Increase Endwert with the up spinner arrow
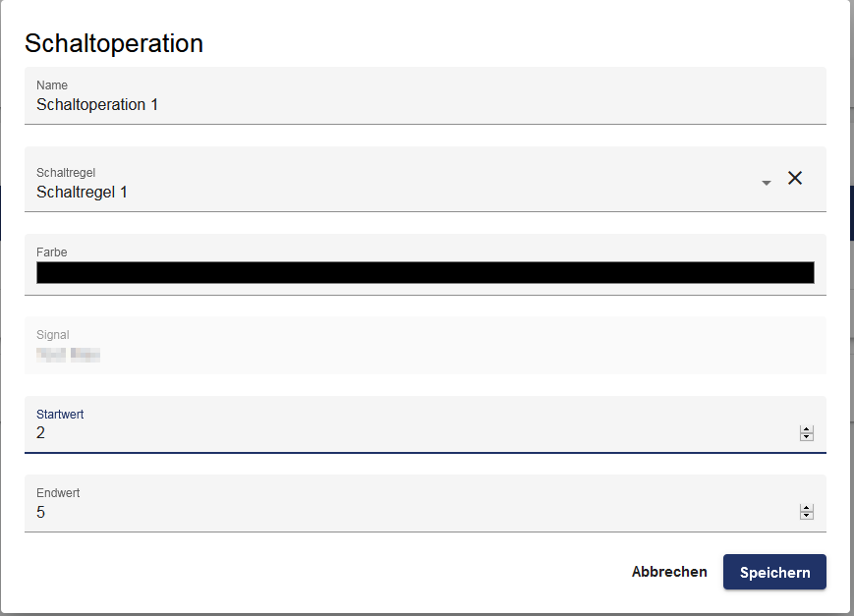The image size is (854, 616). (807, 508)
